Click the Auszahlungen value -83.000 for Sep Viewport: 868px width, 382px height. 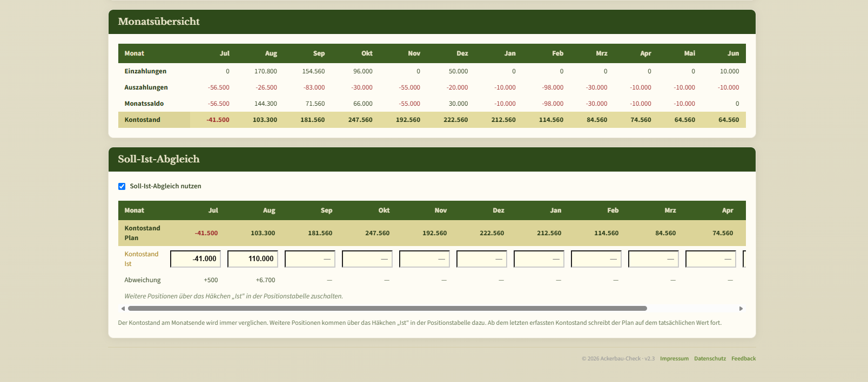(x=314, y=87)
